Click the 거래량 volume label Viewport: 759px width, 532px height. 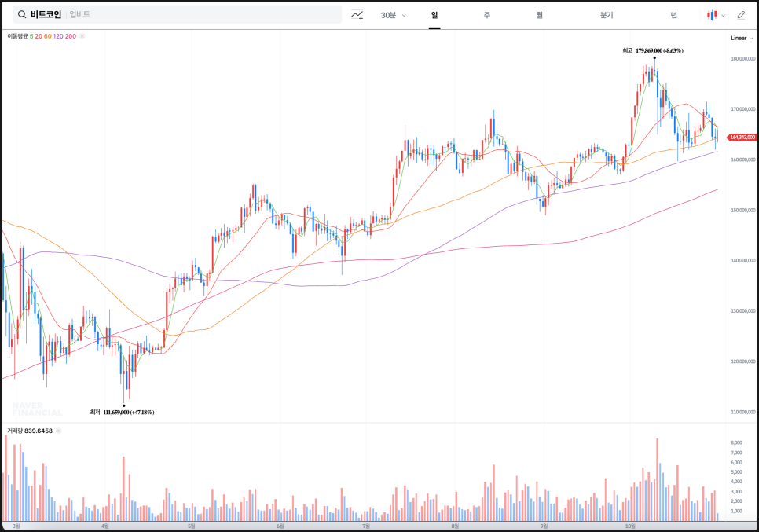point(15,431)
